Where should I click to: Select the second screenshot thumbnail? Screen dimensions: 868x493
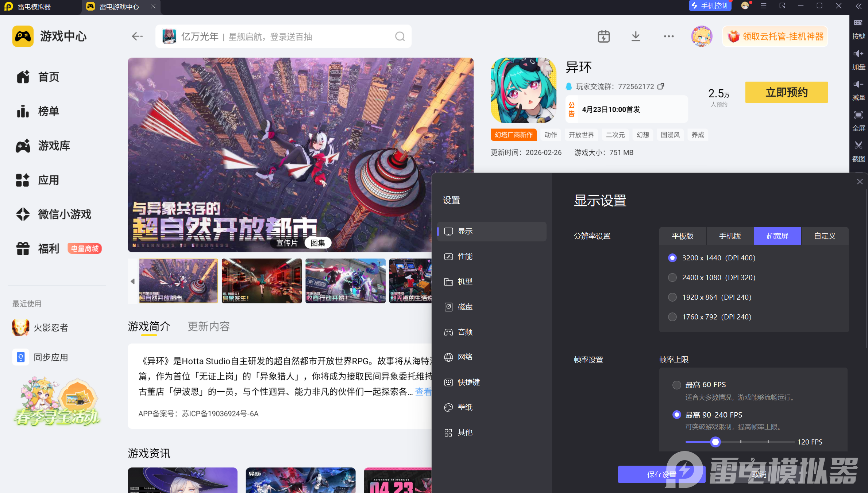tap(262, 281)
